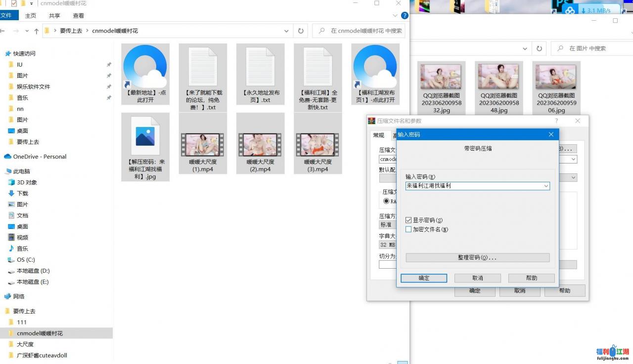Image resolution: width=633 pixels, height=364 pixels.
Task: Click the up-directory arrow in the explorer
Action: click(x=36, y=31)
